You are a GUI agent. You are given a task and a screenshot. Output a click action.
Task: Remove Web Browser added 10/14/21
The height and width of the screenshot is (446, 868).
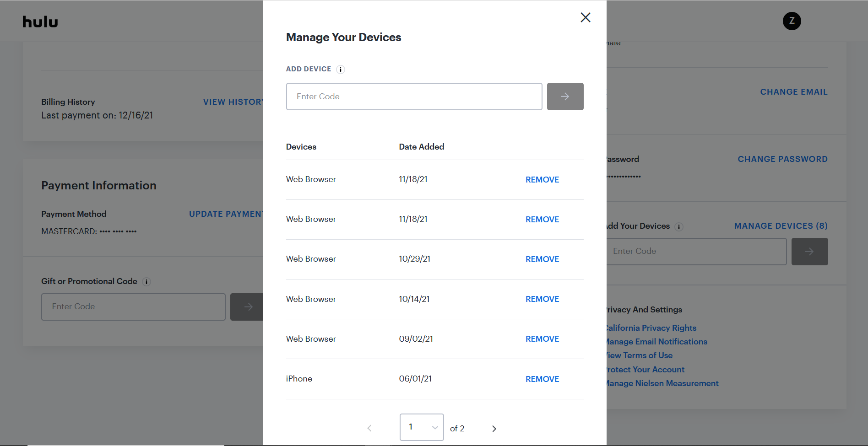point(542,299)
